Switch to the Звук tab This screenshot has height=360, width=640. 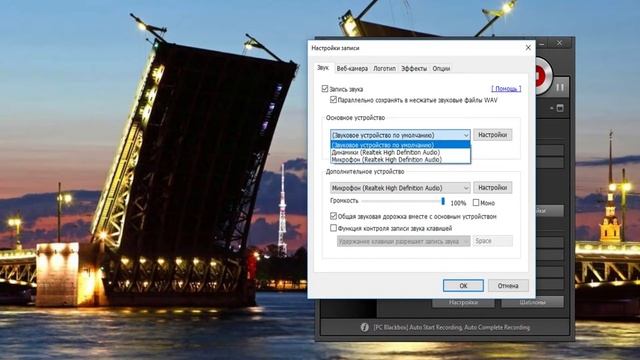click(x=323, y=68)
